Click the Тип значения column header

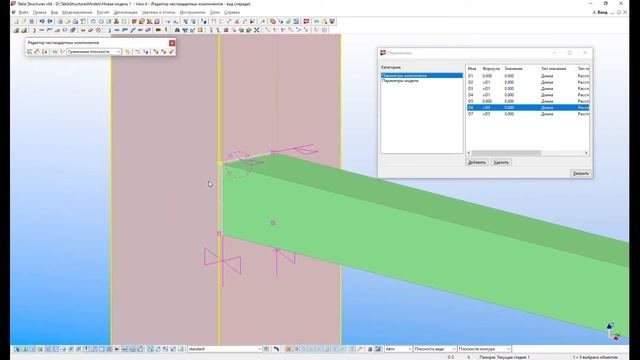[553, 69]
